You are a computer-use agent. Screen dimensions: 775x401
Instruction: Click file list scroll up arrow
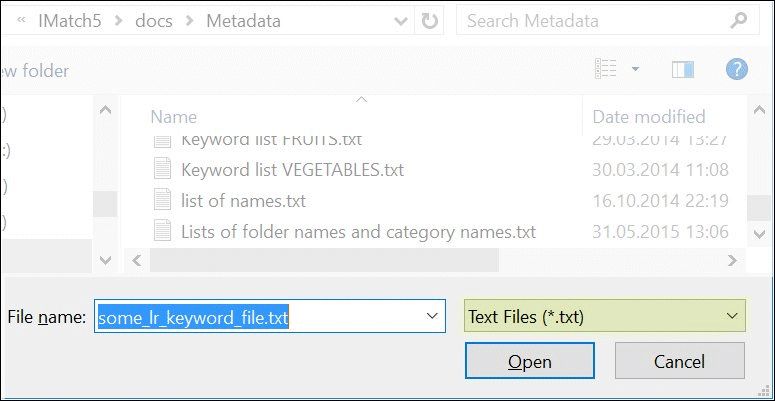[759, 110]
